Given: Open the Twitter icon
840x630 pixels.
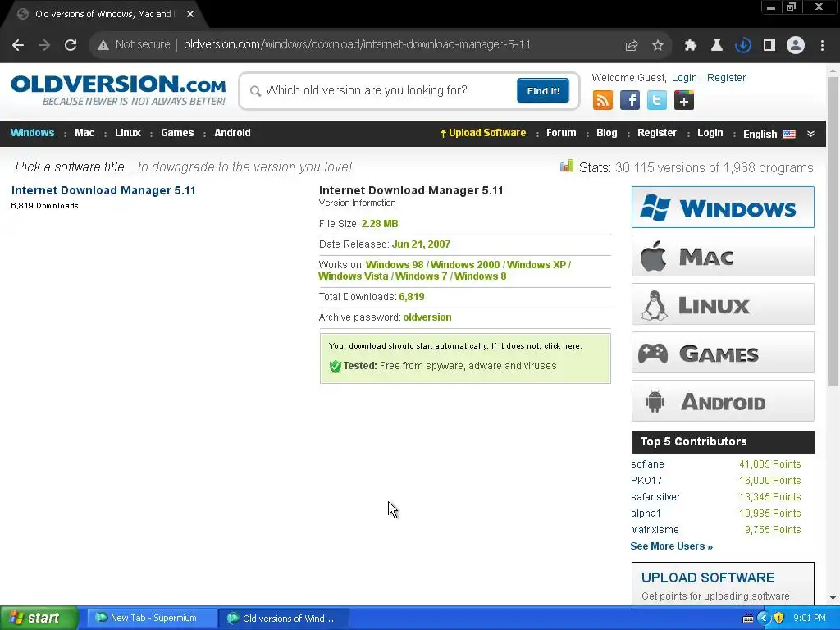Looking at the screenshot, I should point(657,100).
